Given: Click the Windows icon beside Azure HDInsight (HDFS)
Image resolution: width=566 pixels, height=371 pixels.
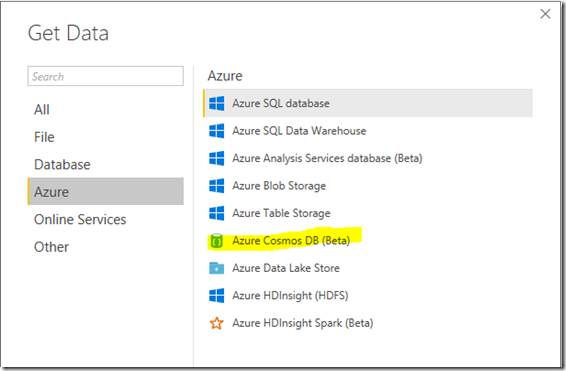Looking at the screenshot, I should click(217, 295).
